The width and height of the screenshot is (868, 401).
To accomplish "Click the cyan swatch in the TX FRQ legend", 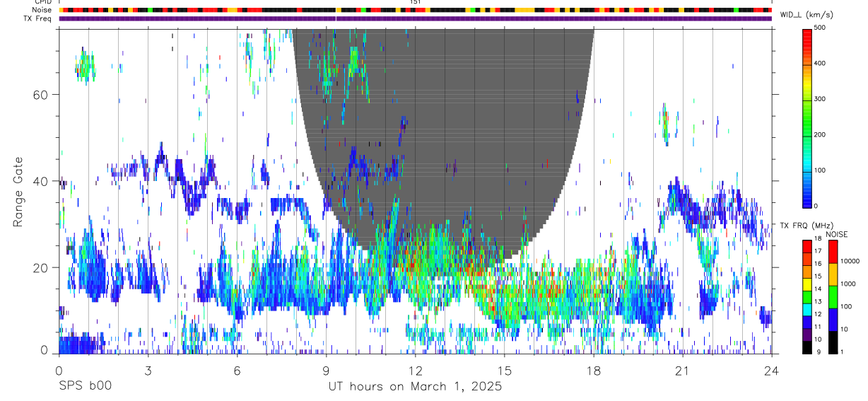I will pos(807,310).
